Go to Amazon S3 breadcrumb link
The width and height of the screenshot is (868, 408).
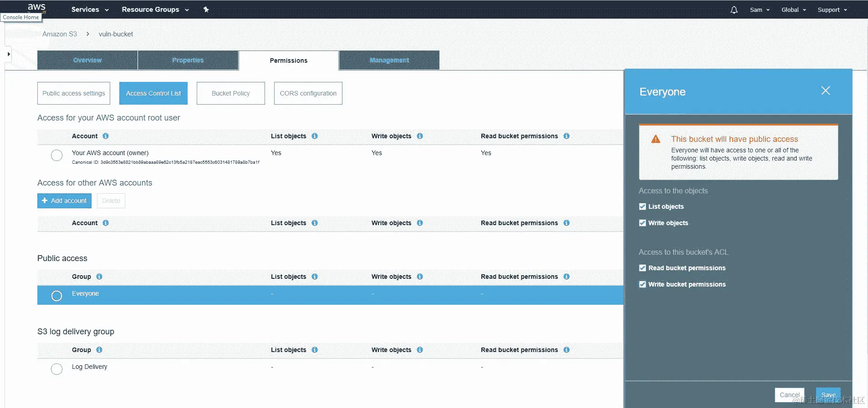(x=60, y=34)
